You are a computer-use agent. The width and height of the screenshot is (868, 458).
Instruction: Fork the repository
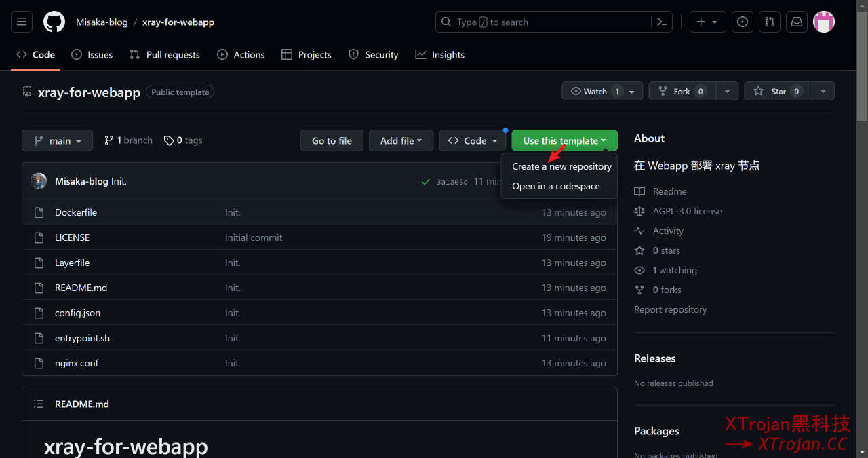682,91
